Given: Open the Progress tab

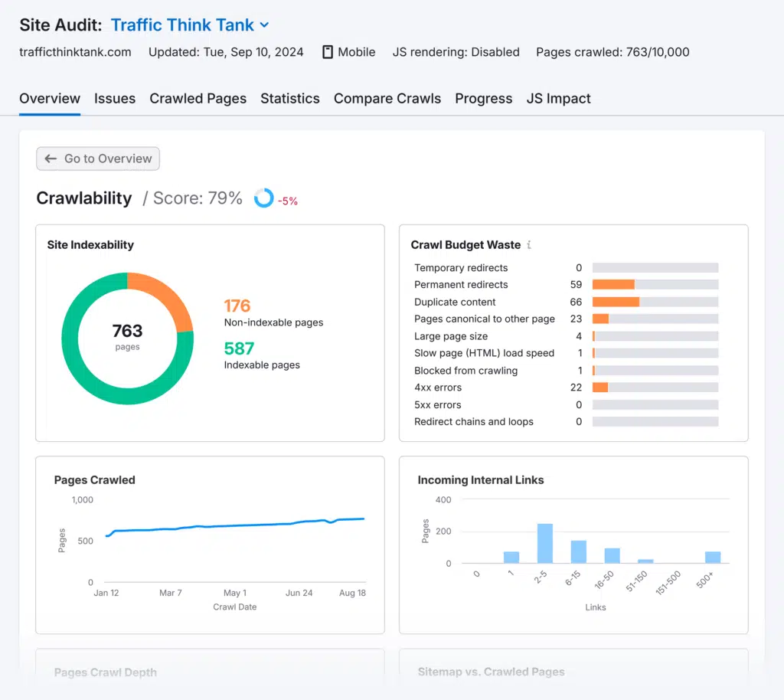Looking at the screenshot, I should (483, 99).
